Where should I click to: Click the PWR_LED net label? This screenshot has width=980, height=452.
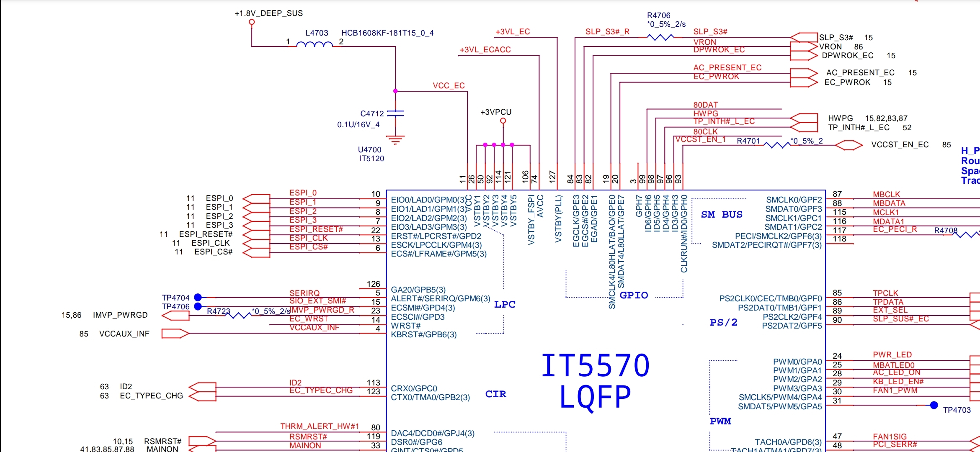click(x=892, y=354)
